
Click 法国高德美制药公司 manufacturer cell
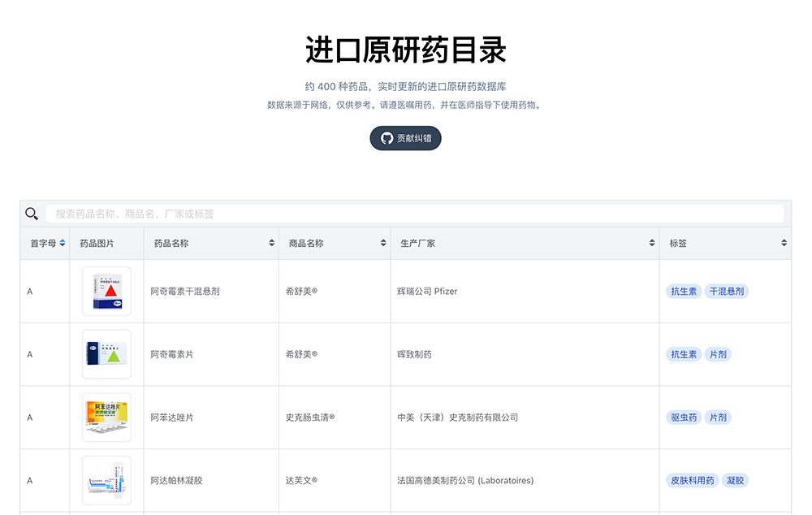525,480
